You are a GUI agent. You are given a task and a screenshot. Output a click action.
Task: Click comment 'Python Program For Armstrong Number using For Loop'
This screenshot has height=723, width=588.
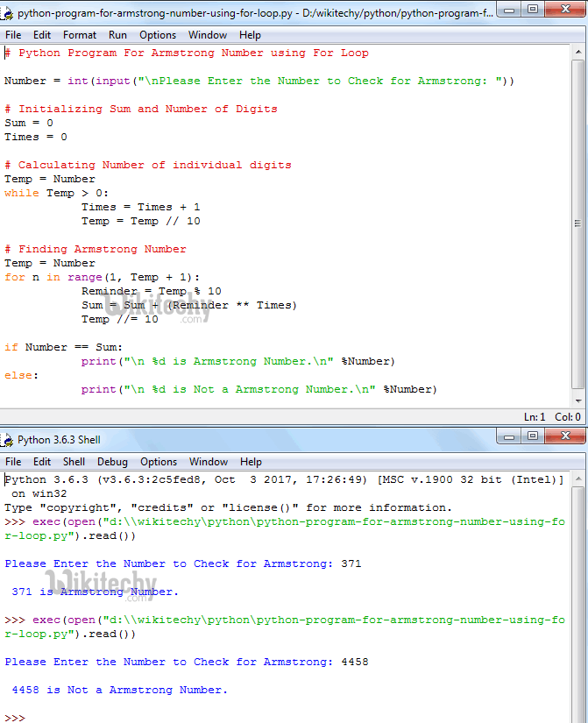click(x=187, y=53)
